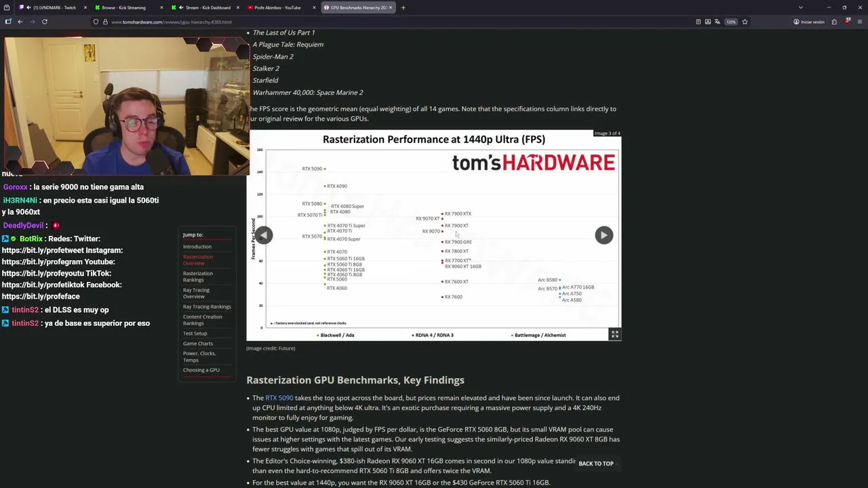Click 'Battlemage / Alchemist' chart legend entry
The width and height of the screenshot is (868, 488).
tap(538, 335)
